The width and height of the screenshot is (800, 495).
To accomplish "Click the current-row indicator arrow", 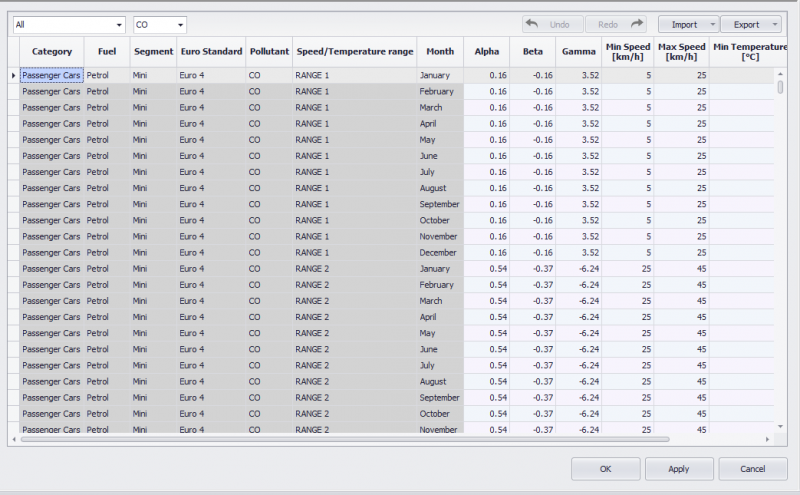I will 13,76.
